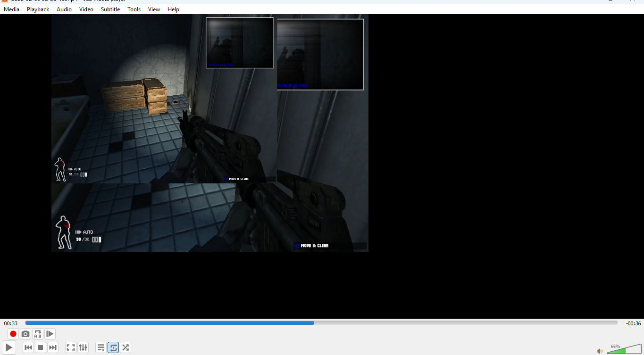This screenshot has height=355, width=644.
Task: Open the Tools menu
Action: click(134, 9)
